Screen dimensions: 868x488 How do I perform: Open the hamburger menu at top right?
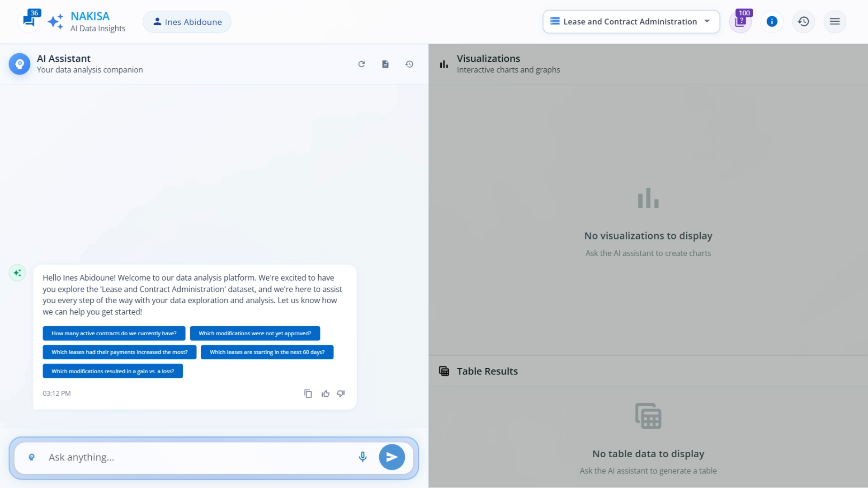tap(835, 21)
